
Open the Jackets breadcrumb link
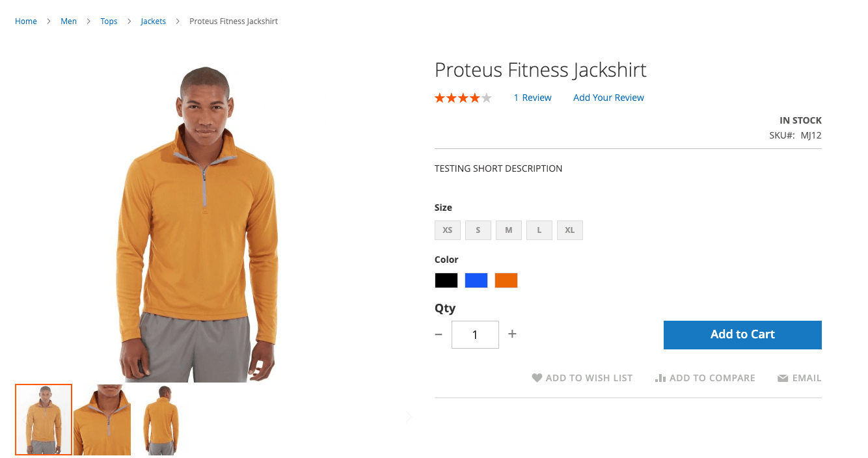point(153,21)
